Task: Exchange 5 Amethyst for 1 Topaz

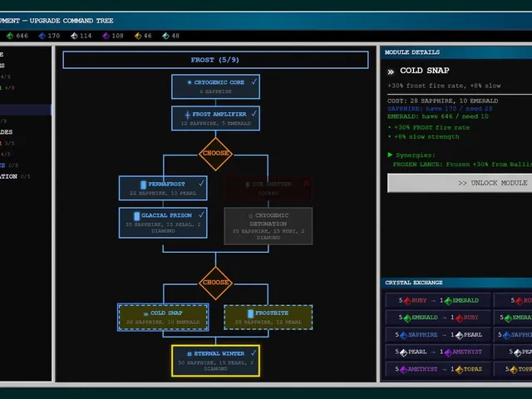Action: [438, 369]
